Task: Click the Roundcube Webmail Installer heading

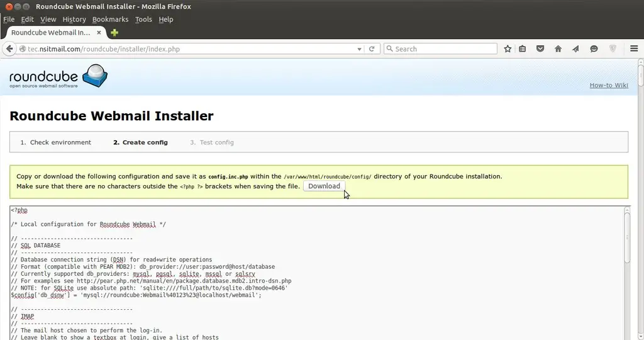Action: [111, 116]
